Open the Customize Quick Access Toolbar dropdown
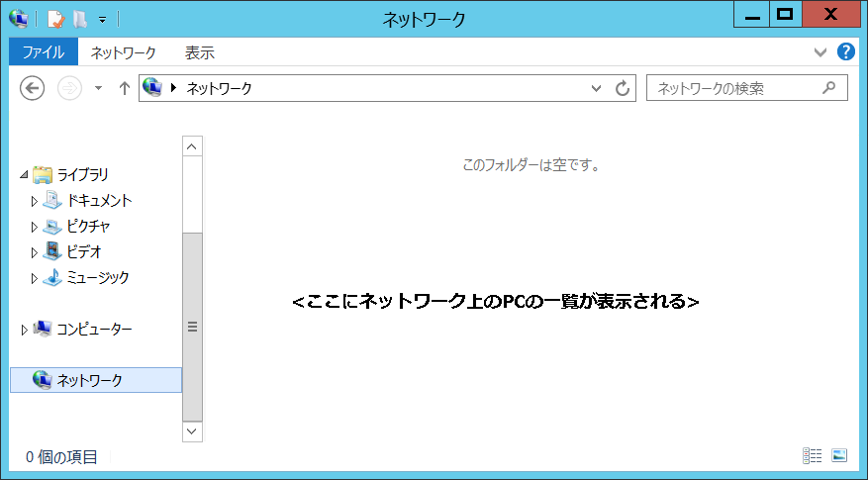This screenshot has height=480, width=868. [x=102, y=20]
